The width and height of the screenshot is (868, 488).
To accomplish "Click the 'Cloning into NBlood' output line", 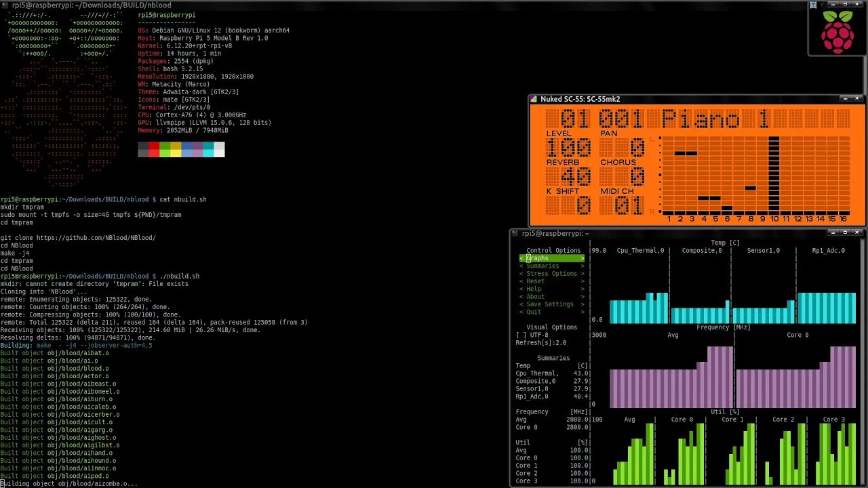I will [44, 291].
